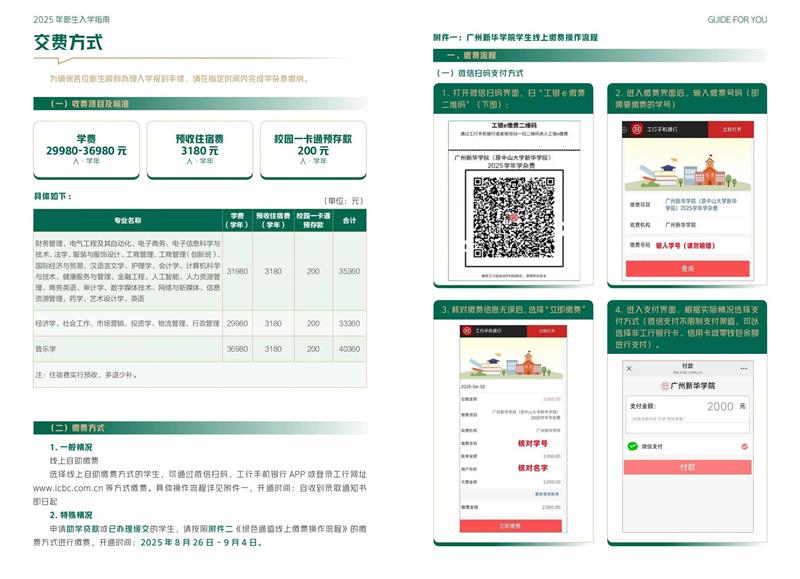The image size is (800, 579).
Task: Tap the school logo beside 广州新华学院 on the payment screen
Action: pos(665,386)
